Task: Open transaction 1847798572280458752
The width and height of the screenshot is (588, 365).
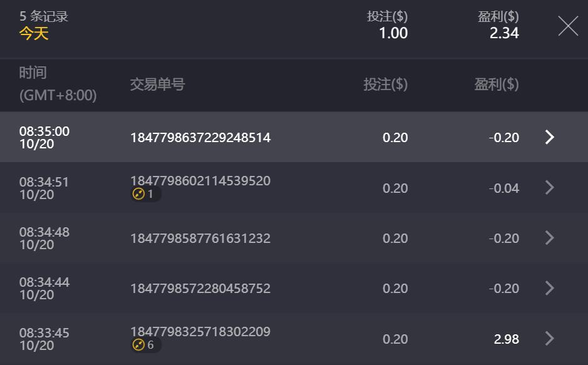Action: tap(200, 288)
